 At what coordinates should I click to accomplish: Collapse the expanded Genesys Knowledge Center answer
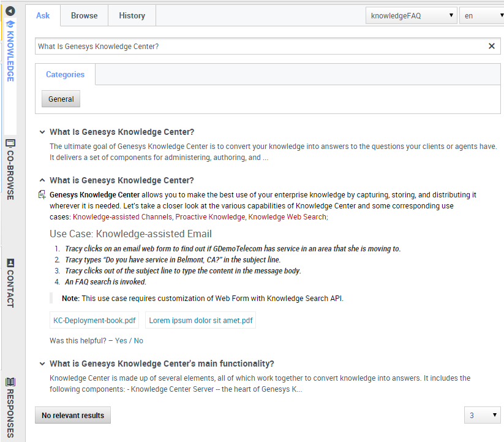tap(121, 180)
